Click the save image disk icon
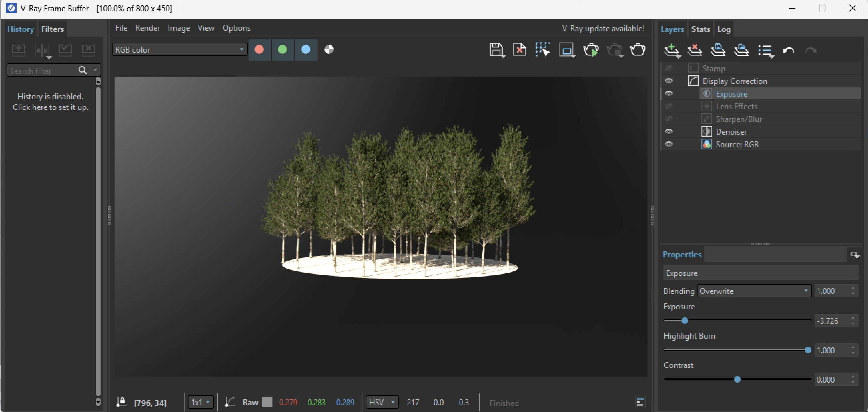Image resolution: width=868 pixels, height=412 pixels. click(x=496, y=50)
